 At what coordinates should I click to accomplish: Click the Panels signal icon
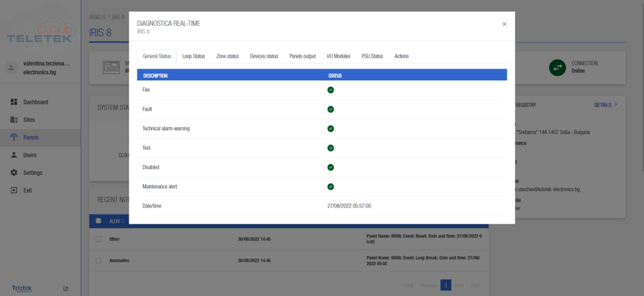pyautogui.click(x=14, y=137)
